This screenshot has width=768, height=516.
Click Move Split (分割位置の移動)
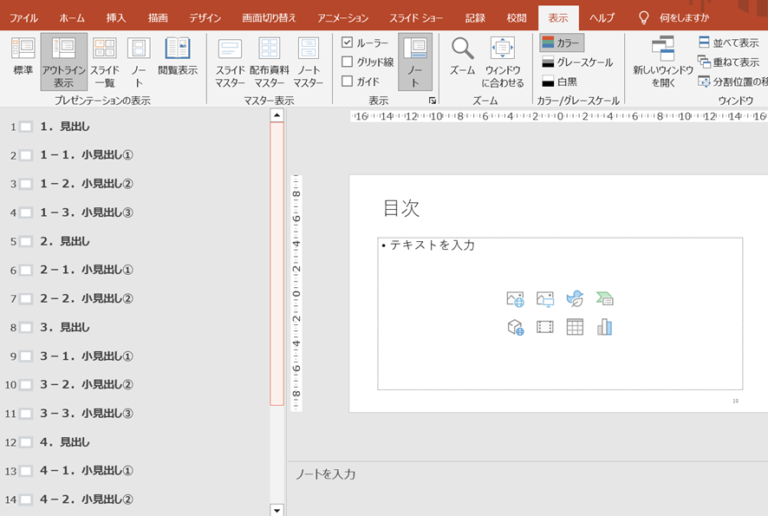click(x=733, y=81)
